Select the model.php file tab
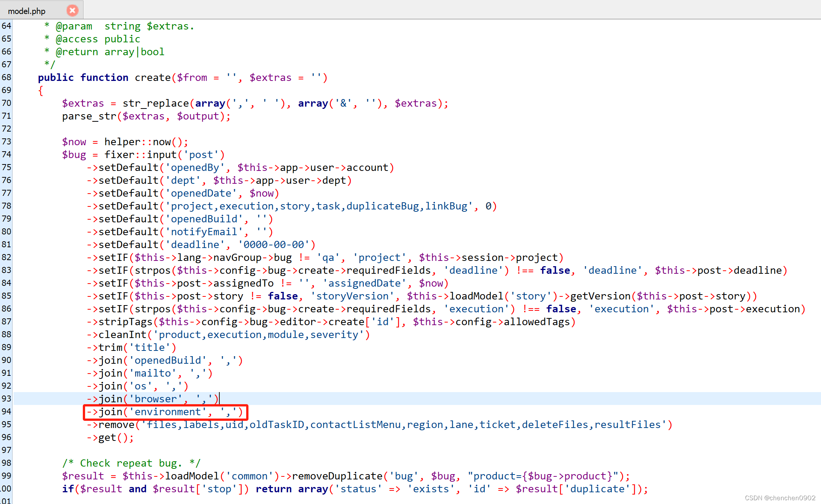 [x=27, y=11]
